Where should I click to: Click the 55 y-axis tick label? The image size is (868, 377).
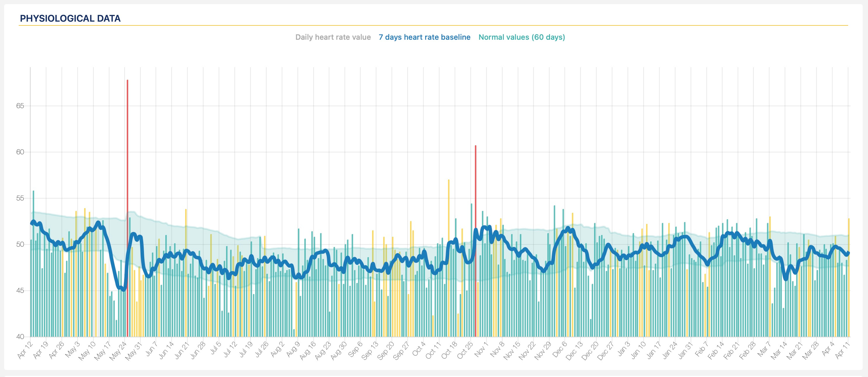(20, 198)
